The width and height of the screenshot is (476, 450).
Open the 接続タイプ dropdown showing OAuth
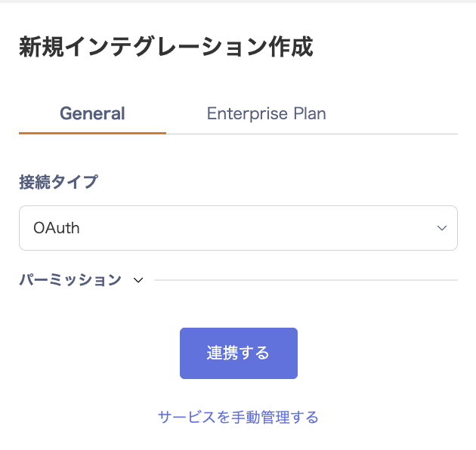coord(238,228)
